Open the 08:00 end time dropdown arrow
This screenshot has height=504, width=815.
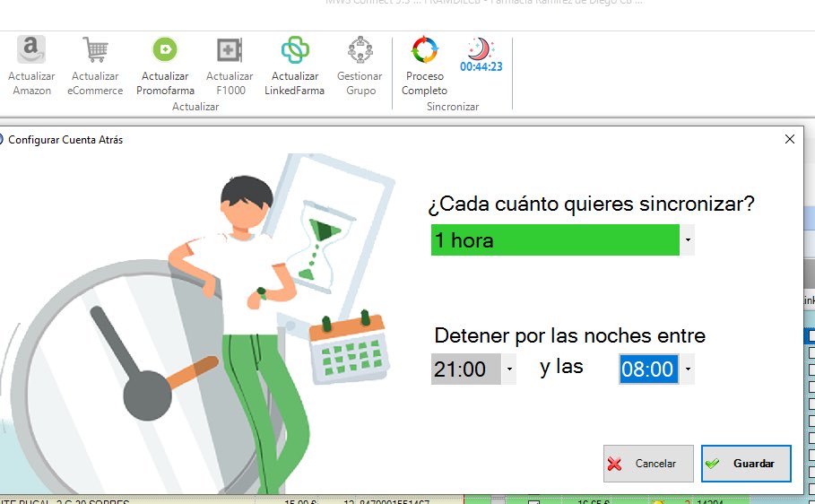[x=687, y=369]
